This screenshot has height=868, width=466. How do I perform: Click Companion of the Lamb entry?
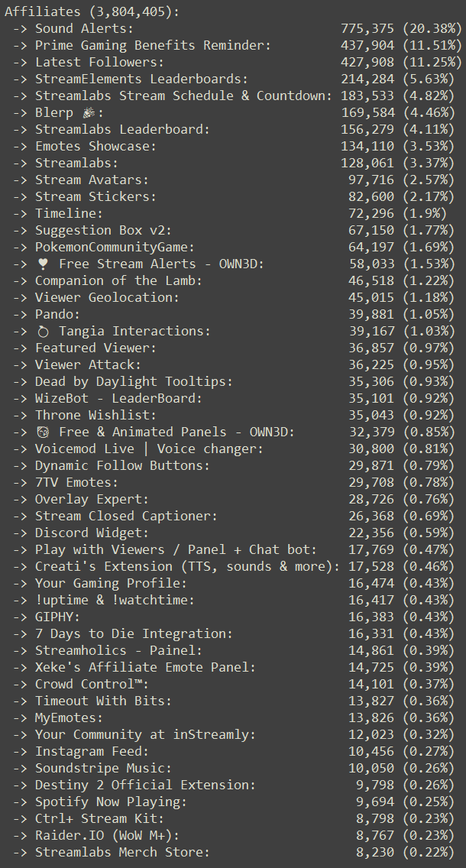tap(119, 280)
